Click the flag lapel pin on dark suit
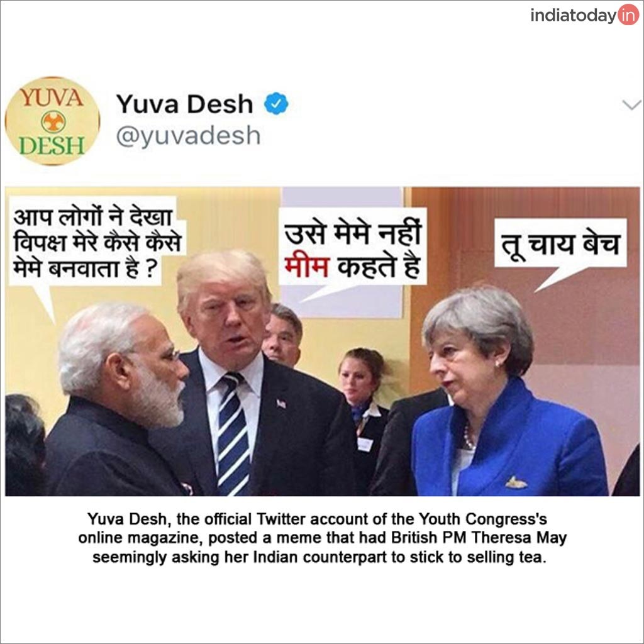The image size is (644, 644). pos(281,403)
